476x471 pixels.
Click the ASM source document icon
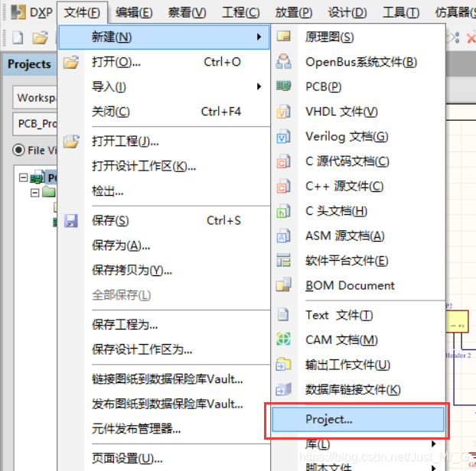click(x=284, y=236)
